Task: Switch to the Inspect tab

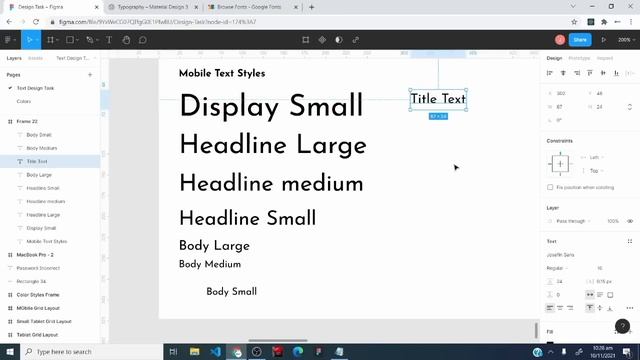Action: [604, 58]
